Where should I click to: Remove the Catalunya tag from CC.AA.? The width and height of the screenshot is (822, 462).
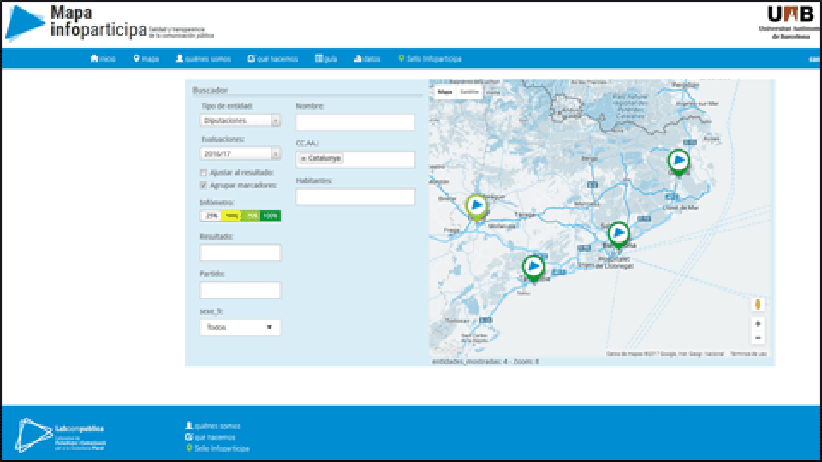tap(303, 159)
